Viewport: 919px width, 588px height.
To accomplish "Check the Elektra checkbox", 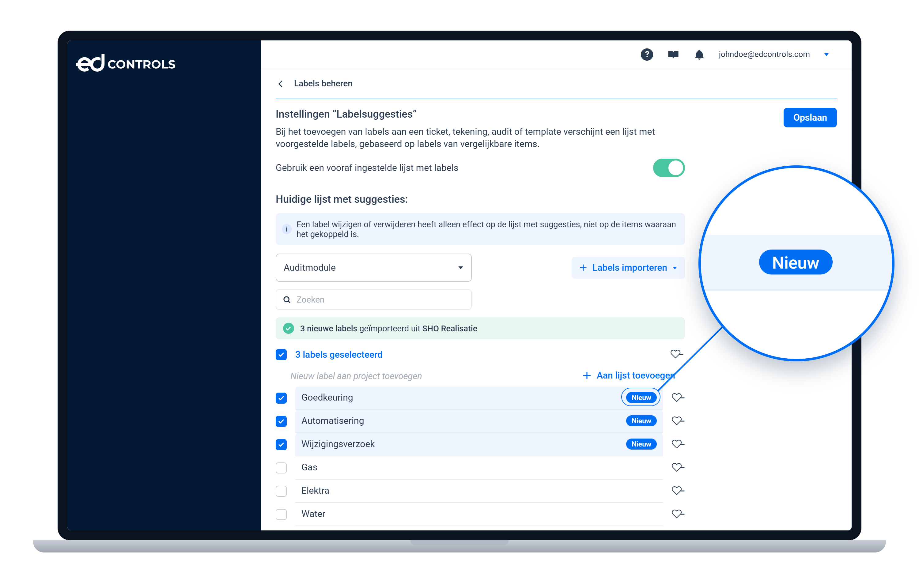I will (281, 492).
